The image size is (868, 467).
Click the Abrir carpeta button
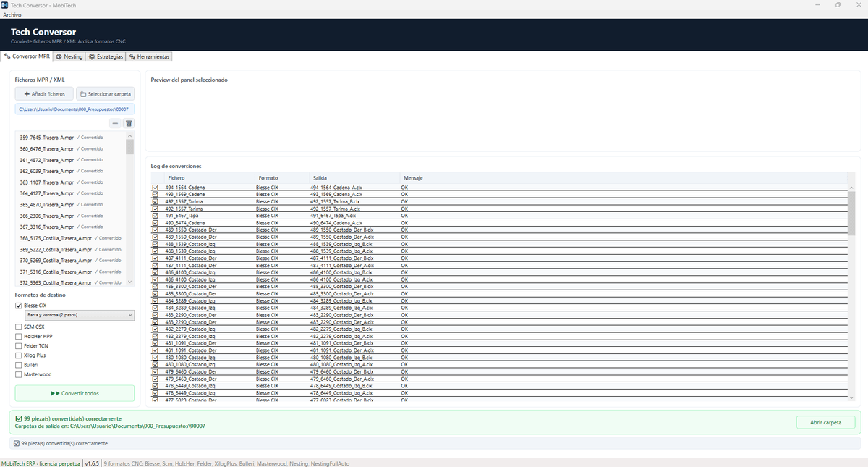825,422
